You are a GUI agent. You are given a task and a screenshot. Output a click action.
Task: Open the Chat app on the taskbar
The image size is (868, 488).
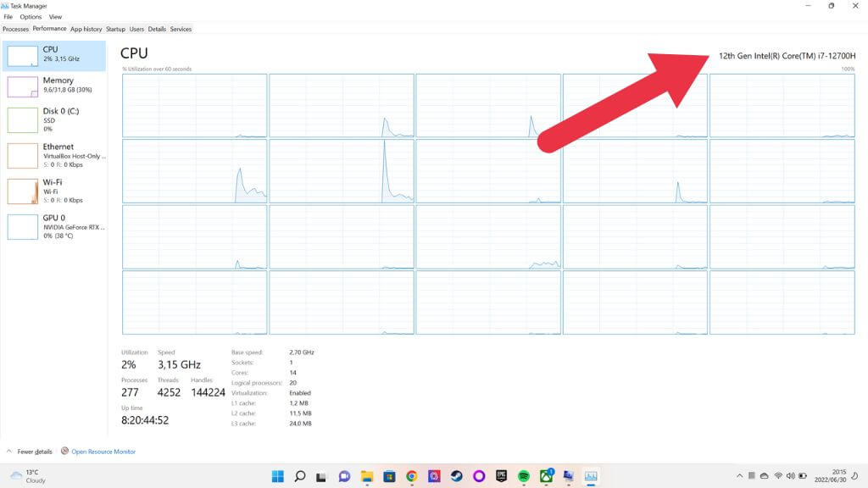(x=344, y=476)
